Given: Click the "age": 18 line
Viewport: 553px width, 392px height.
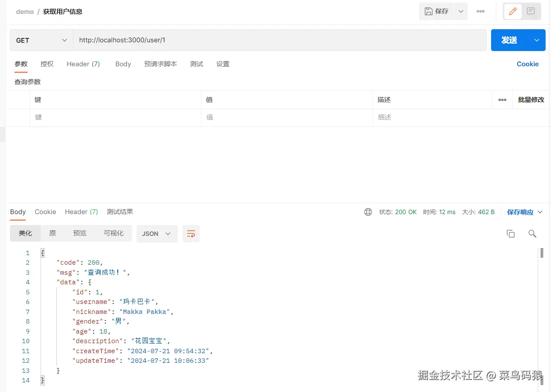Looking at the screenshot, I should click(x=92, y=331).
